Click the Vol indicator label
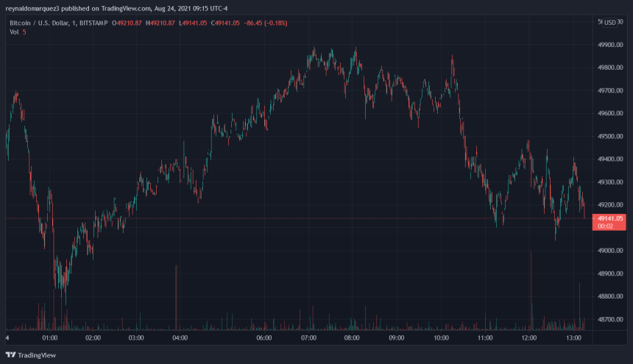This screenshot has height=364, width=633. [14, 32]
